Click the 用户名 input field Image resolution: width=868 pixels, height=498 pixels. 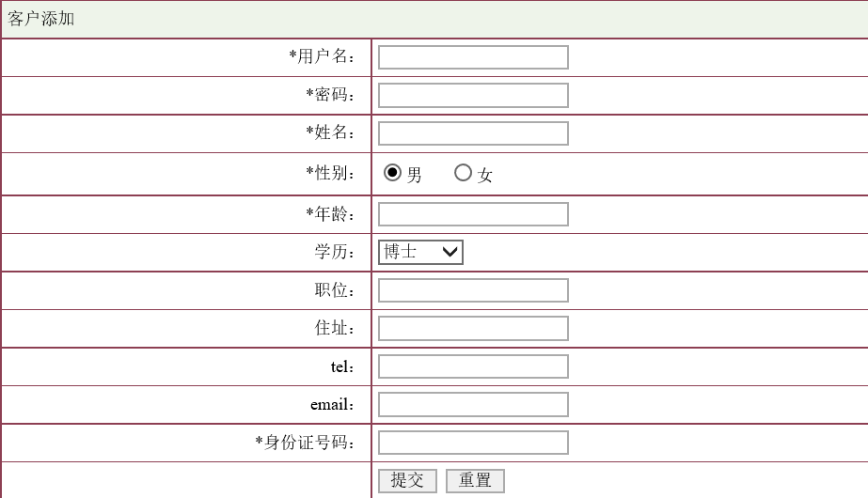pyautogui.click(x=473, y=57)
